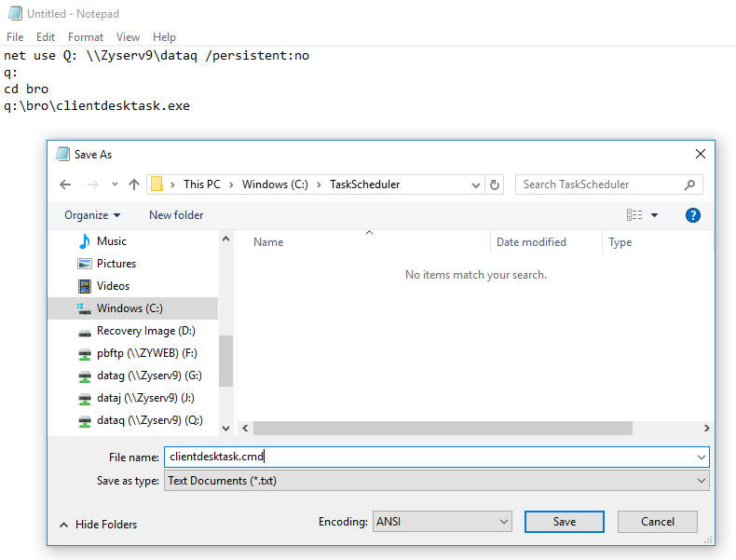
Task: Click the folder icon in address bar
Action: 157,184
